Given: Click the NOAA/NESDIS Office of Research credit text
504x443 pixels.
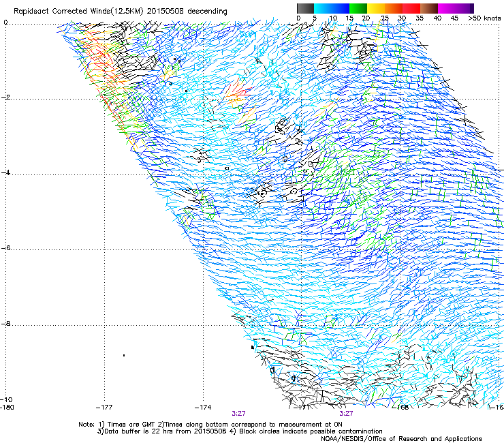Looking at the screenshot, I should [x=401, y=439].
